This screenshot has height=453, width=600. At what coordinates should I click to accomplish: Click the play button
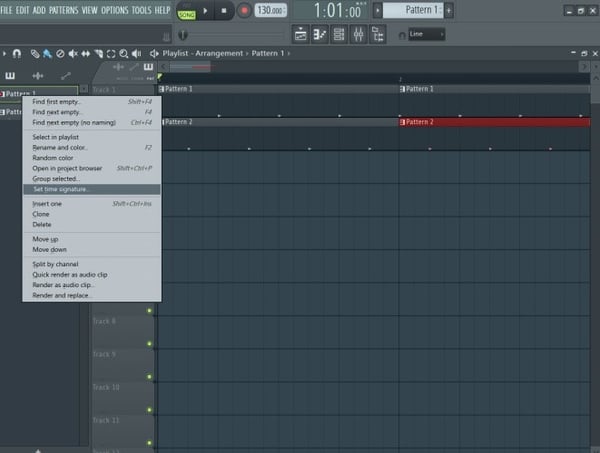[205, 11]
